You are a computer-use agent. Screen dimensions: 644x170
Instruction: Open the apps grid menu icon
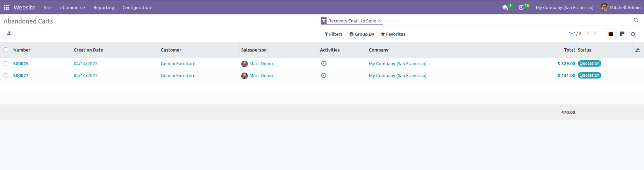6,7
